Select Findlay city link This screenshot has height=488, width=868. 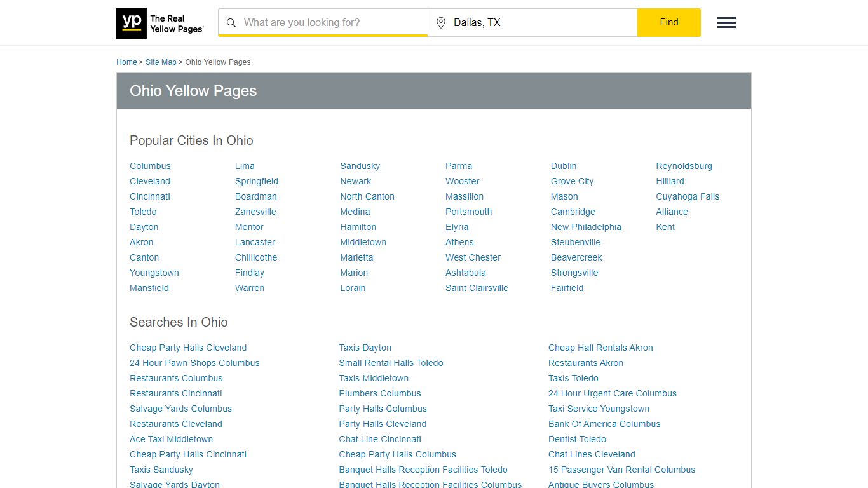[x=250, y=273]
